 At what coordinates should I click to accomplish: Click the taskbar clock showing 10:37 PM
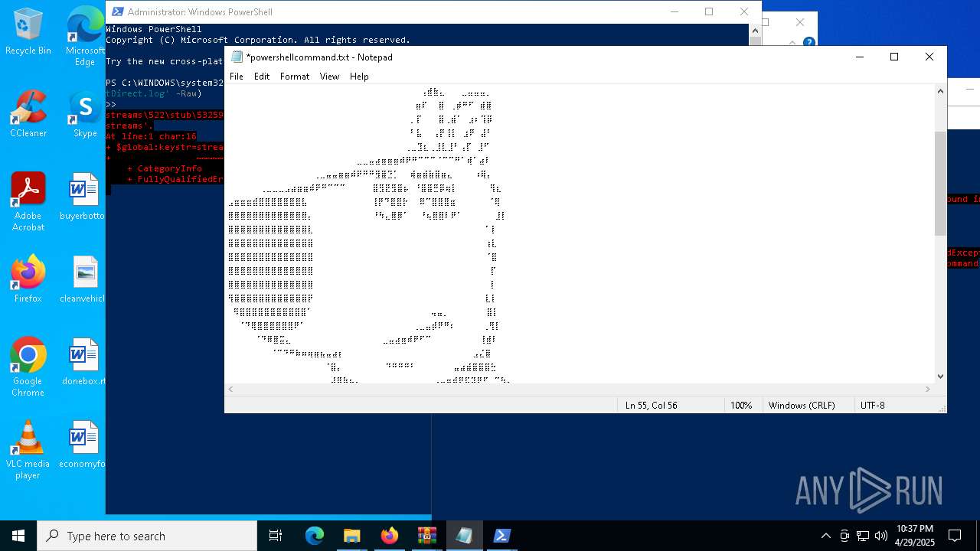(x=914, y=536)
